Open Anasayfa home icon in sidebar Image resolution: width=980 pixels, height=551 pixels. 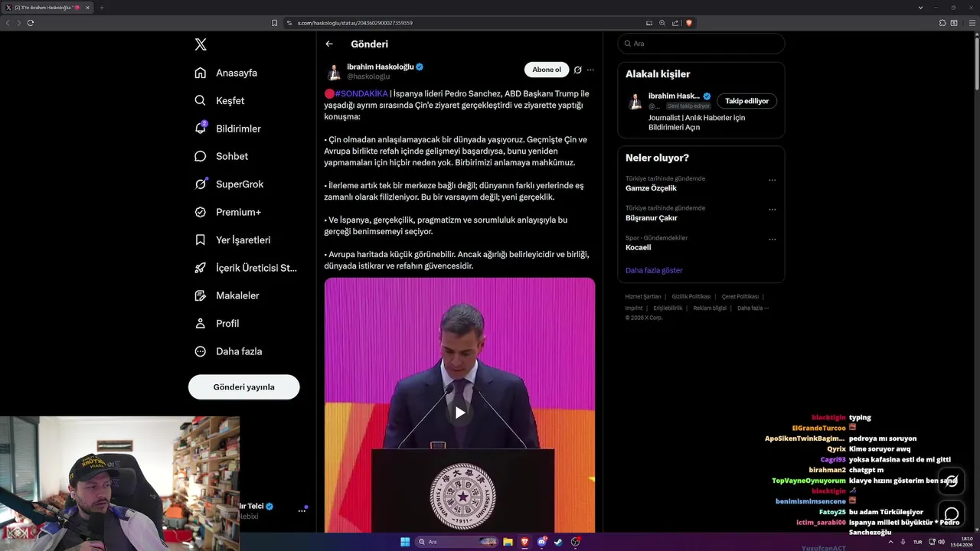201,73
